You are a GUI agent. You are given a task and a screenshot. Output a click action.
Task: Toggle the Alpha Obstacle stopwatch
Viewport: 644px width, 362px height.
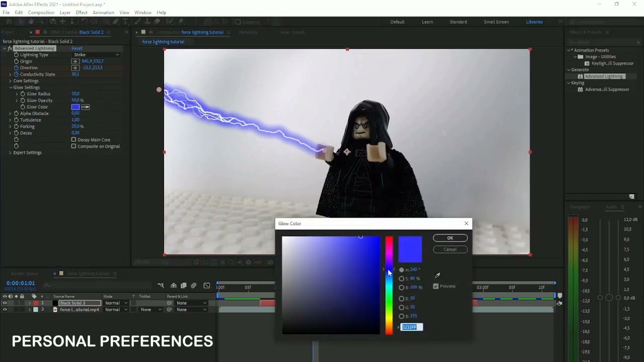16,114
